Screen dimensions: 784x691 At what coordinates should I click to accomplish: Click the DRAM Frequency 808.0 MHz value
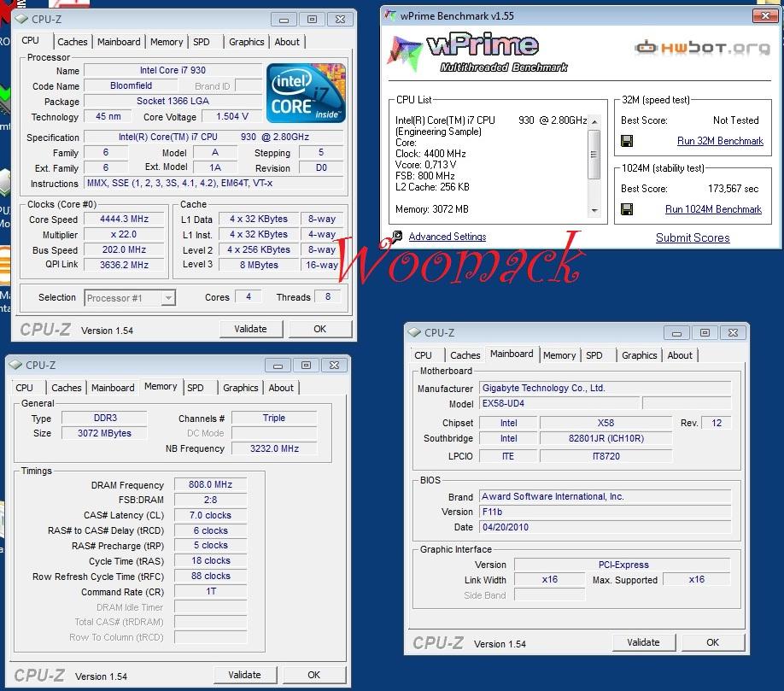(210, 484)
